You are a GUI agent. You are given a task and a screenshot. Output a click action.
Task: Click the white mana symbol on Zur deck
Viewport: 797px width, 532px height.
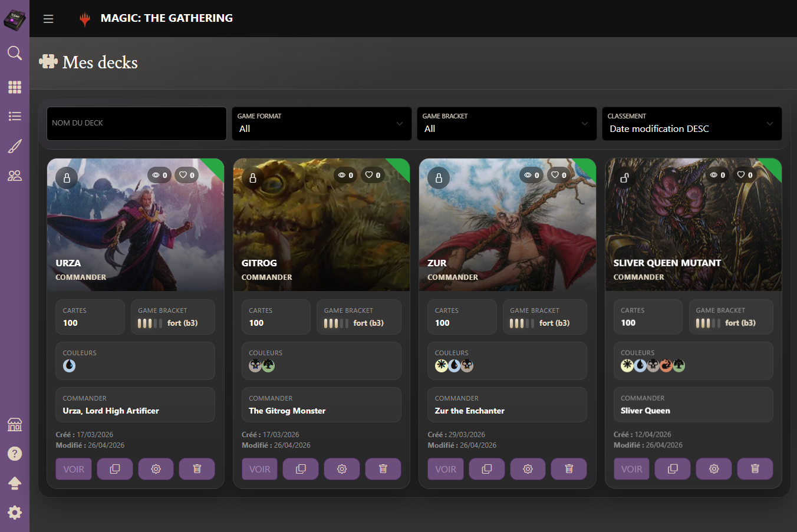click(x=441, y=365)
